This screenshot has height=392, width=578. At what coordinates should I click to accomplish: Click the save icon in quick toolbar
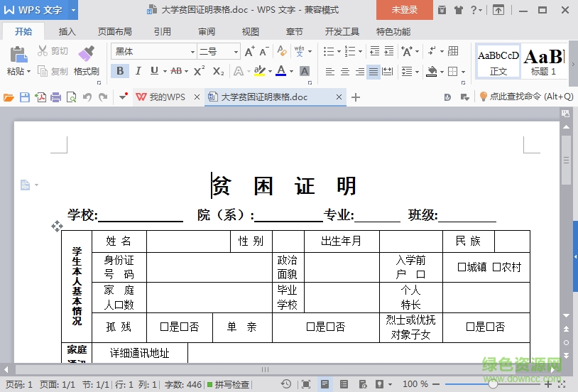25,97
